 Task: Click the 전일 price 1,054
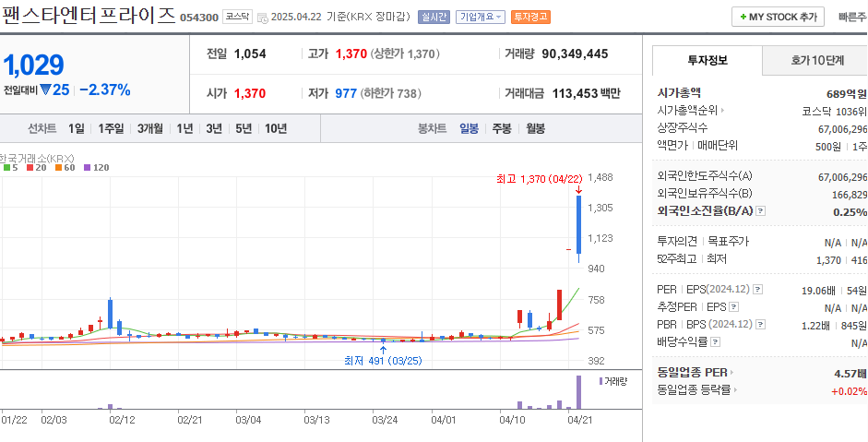click(250, 54)
